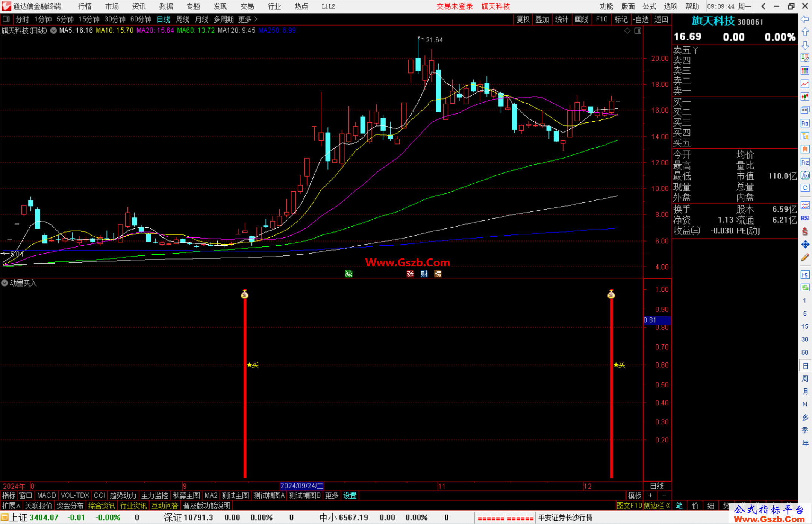This screenshot has width=812, height=524.
Task: Open the 多周期 multi-period view
Action: tap(223, 19)
